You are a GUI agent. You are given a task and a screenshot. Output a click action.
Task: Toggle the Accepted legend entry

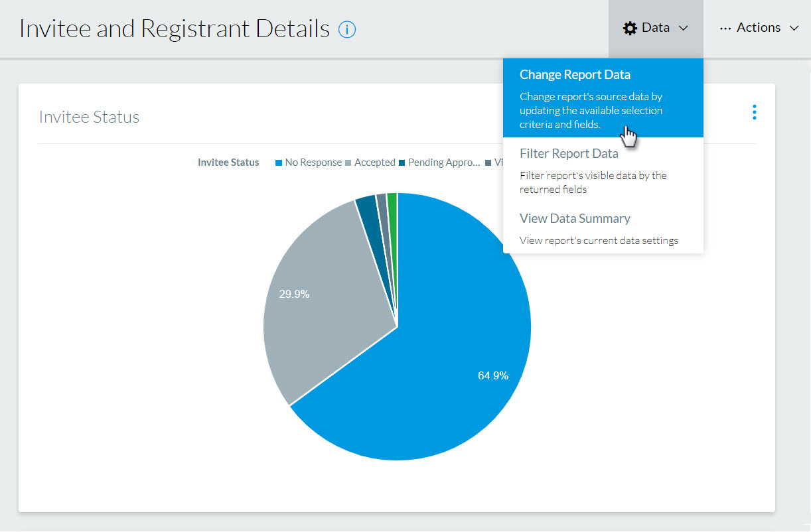[x=374, y=162]
